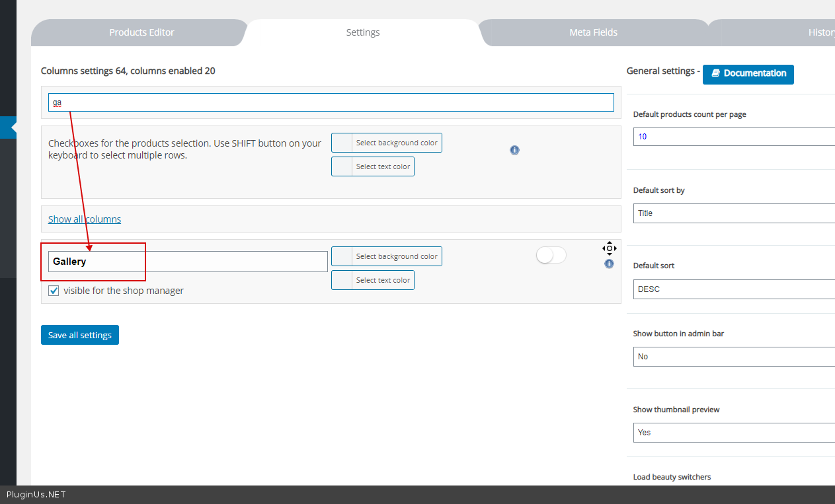The height and width of the screenshot is (504, 835).
Task: Click the move handle icon for Gallery column
Action: tap(609, 248)
